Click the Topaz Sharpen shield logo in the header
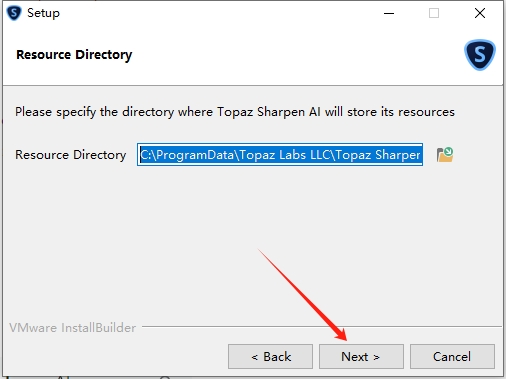Screen dimensions: 506x379 click(x=480, y=55)
